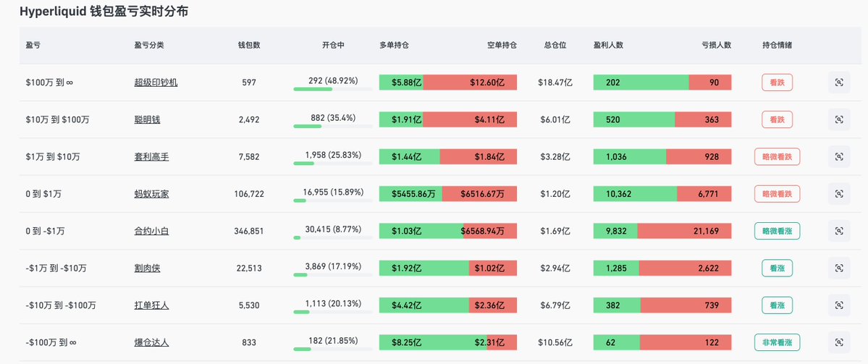
Task: Click red 2,622 losing traders bar
Action: click(686, 268)
